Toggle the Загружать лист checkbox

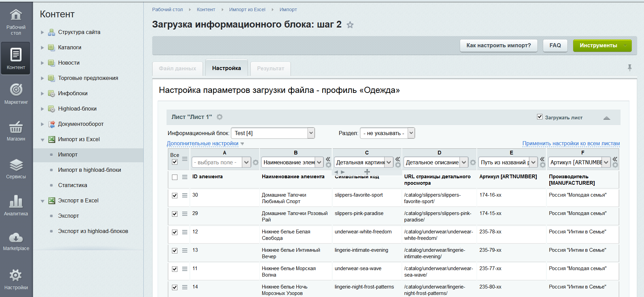[x=540, y=117]
